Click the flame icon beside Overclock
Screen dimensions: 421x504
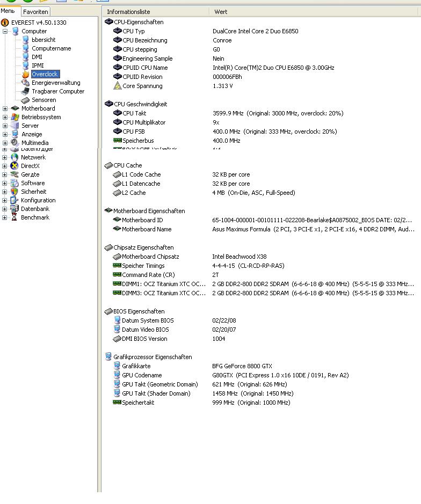tap(25, 74)
